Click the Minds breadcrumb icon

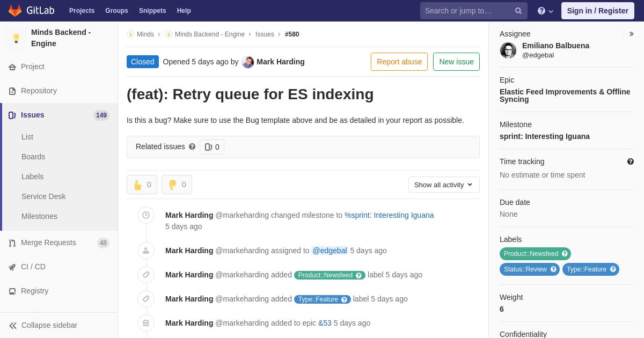tap(130, 34)
